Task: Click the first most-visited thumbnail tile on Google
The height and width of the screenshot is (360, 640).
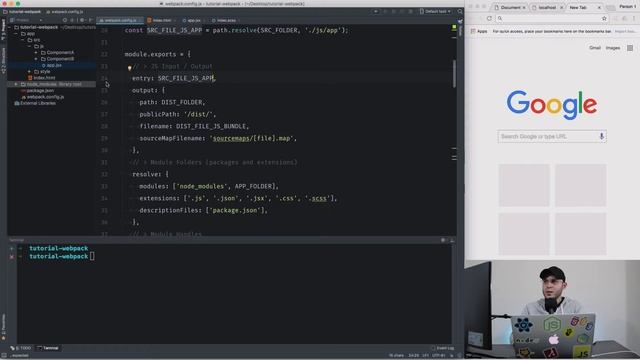Action: [524, 185]
